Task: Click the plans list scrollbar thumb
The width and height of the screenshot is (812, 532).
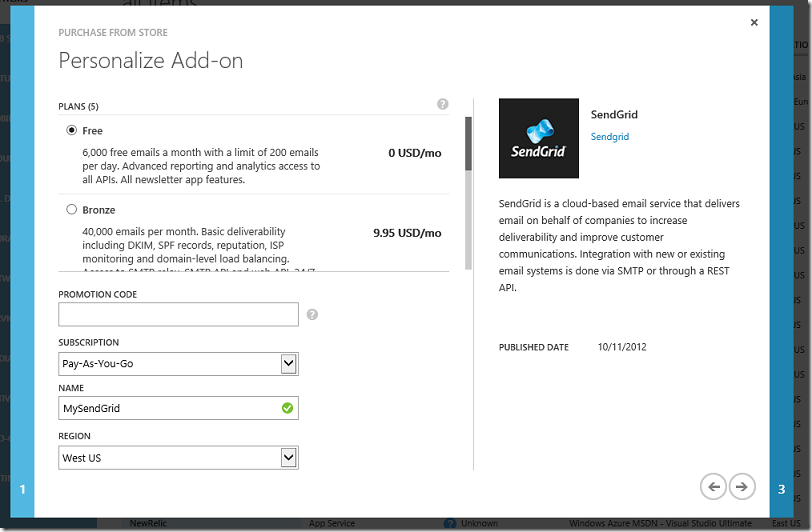Action: [x=468, y=143]
